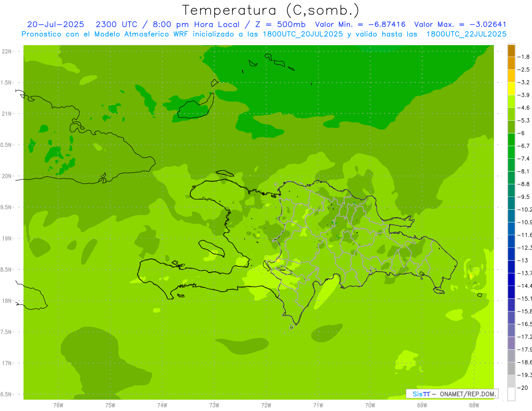The width and height of the screenshot is (532, 411).
Task: Click the '-5.3' colorbar value
Action: point(524,120)
